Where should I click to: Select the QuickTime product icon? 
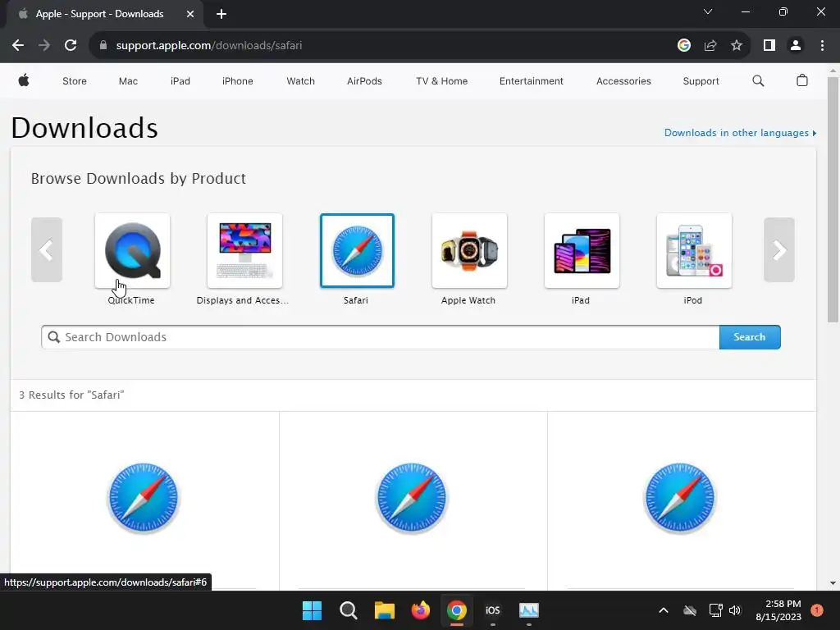132,250
